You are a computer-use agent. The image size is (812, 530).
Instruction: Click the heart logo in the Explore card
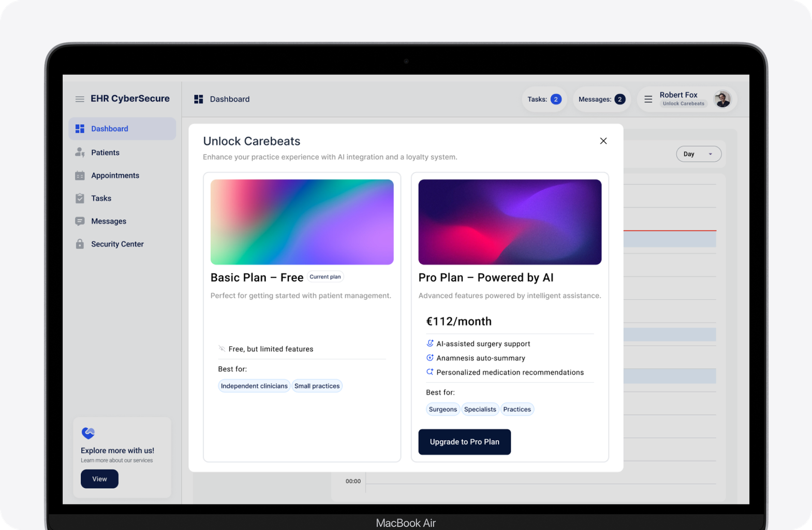click(x=88, y=433)
